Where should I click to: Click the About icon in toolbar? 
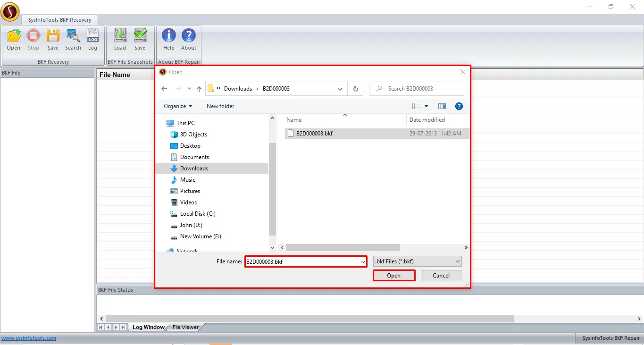click(x=189, y=36)
